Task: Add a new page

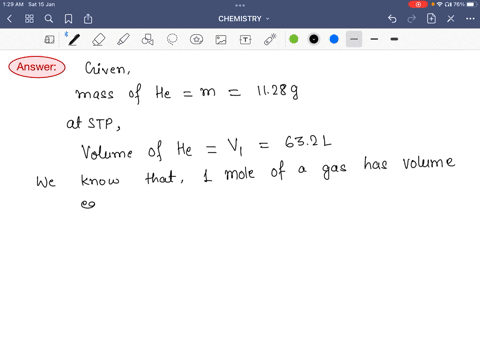Action: (x=431, y=19)
